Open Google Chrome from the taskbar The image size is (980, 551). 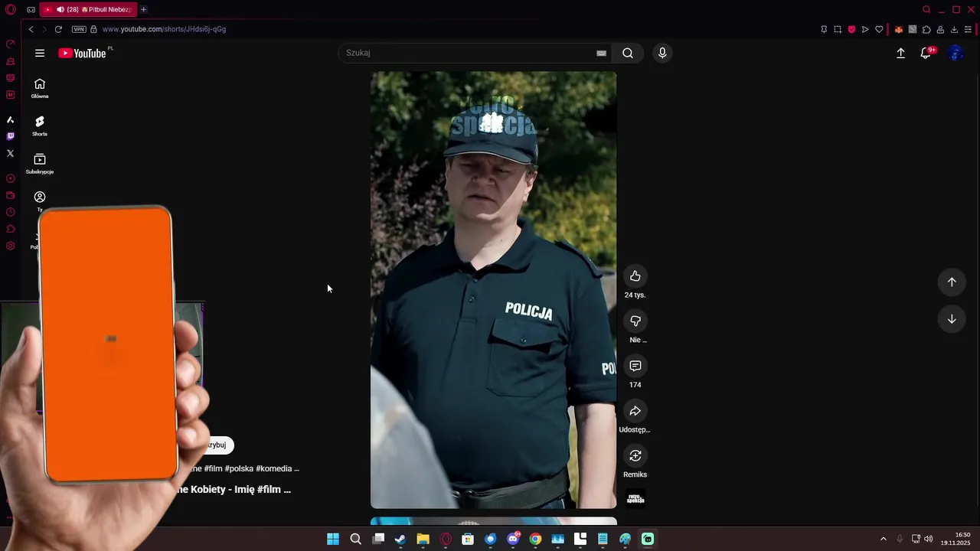[535, 539]
